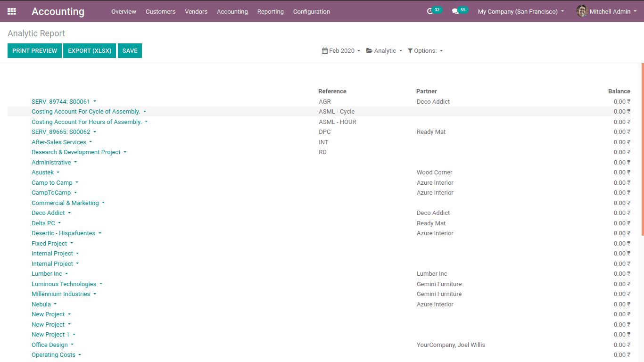Screen dimensions: 644x362
Task: Open CampToCamp account
Action: [x=51, y=193]
